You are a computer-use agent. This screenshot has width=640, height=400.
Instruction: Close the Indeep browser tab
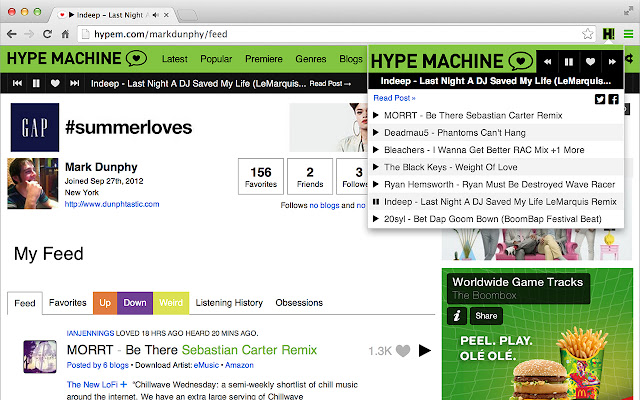coord(166,15)
